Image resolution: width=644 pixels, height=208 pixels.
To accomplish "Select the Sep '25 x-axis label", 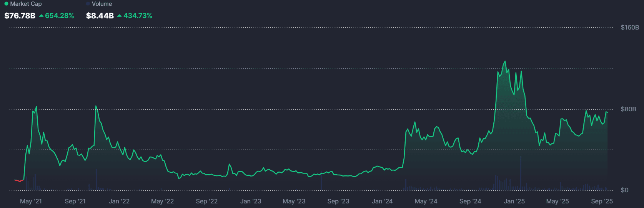I will click(x=602, y=201).
